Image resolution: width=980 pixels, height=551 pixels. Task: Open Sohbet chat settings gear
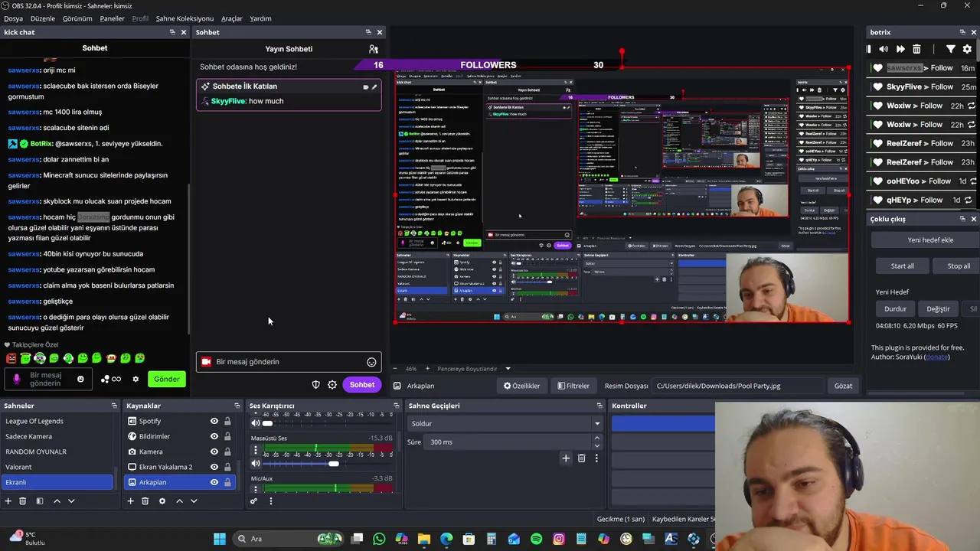pos(332,385)
